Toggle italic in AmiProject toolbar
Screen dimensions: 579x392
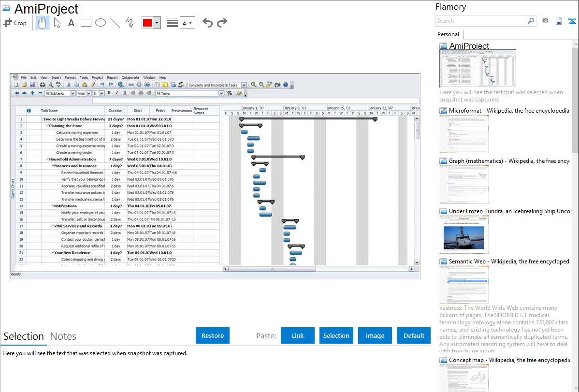(116, 93)
